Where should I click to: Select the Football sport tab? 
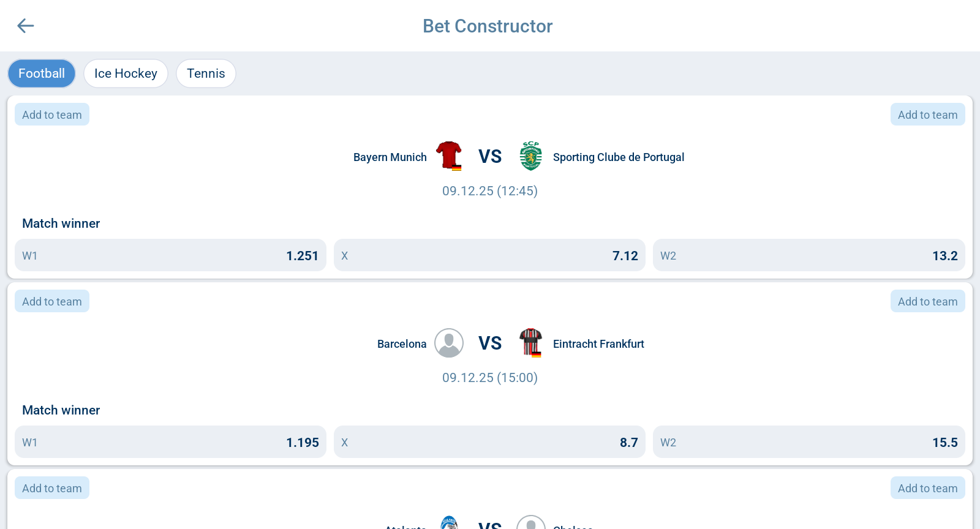point(42,73)
